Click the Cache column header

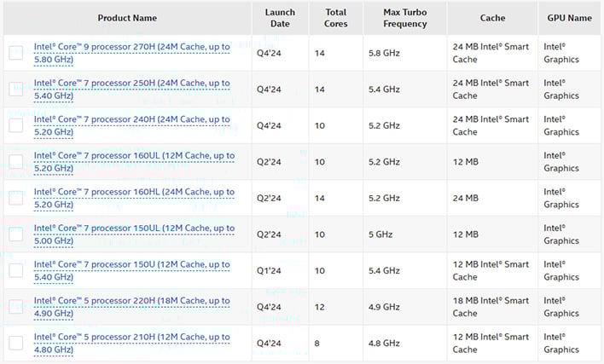tap(493, 18)
